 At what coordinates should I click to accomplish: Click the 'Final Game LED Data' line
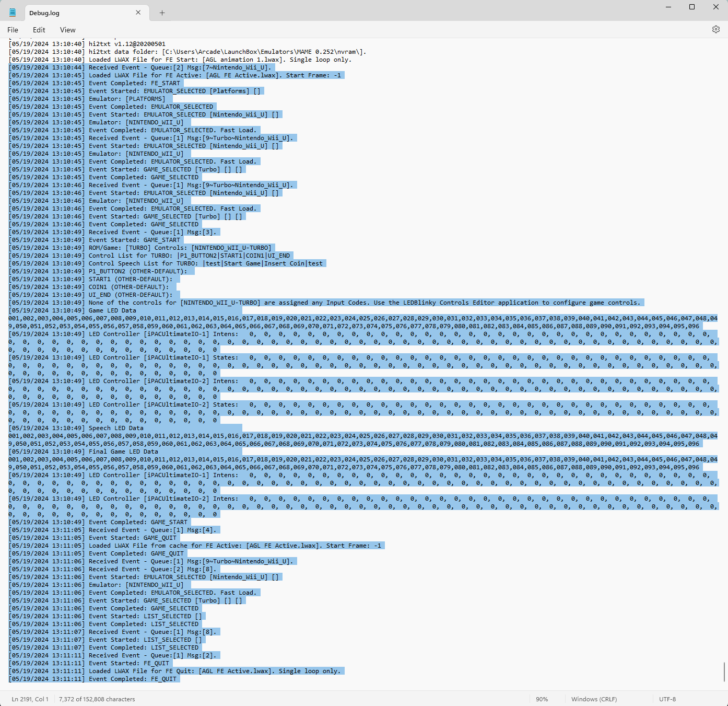click(x=83, y=452)
